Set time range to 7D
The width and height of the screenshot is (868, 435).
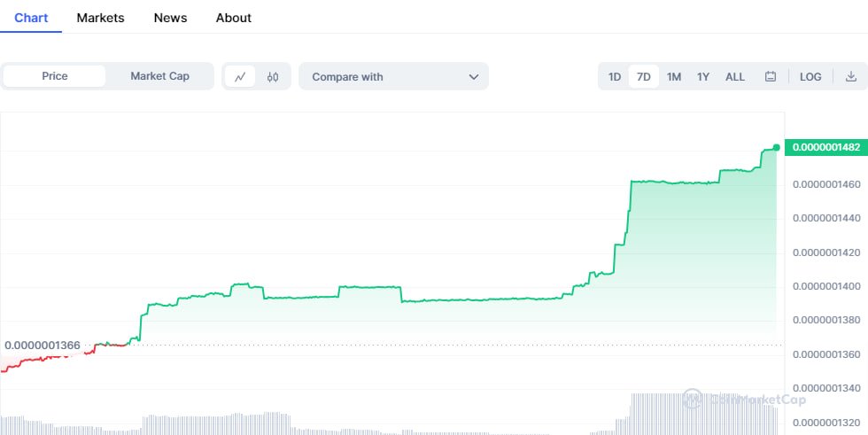(x=643, y=76)
